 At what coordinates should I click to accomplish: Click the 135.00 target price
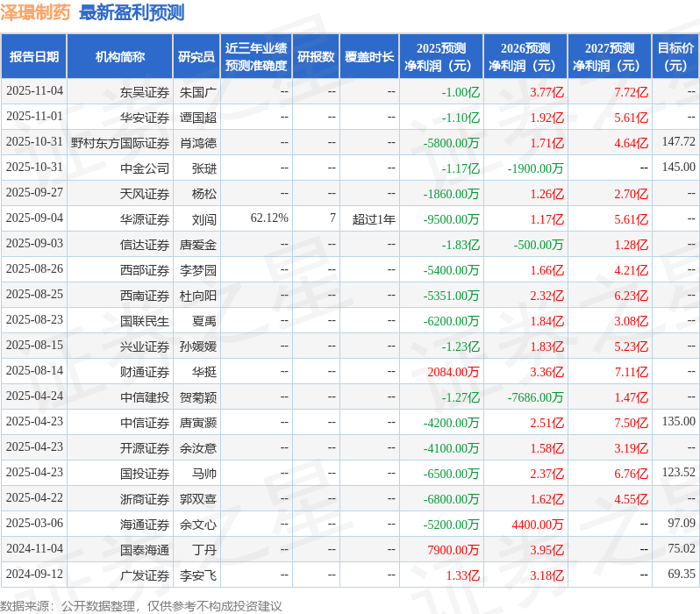coord(679,422)
